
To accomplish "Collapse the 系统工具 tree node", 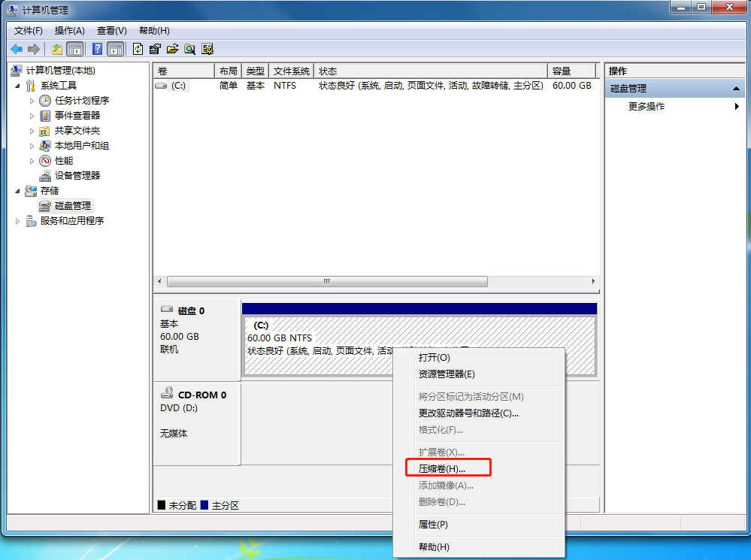I will click(18, 86).
